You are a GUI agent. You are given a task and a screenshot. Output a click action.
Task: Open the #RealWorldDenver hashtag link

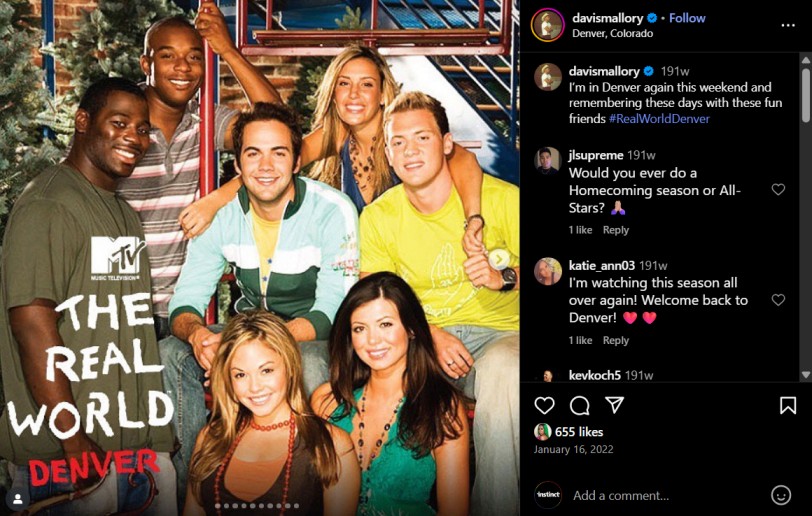pyautogui.click(x=659, y=119)
